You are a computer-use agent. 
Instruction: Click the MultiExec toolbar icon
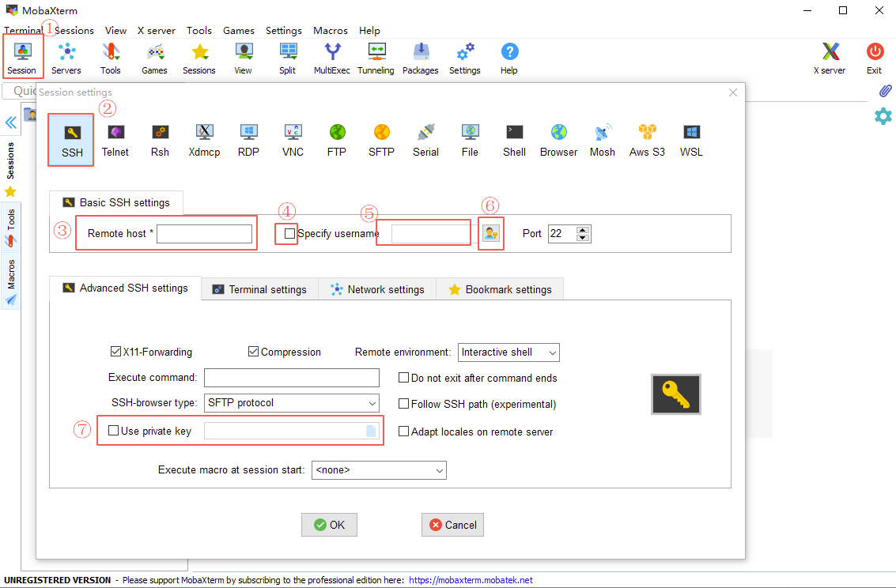click(x=332, y=59)
